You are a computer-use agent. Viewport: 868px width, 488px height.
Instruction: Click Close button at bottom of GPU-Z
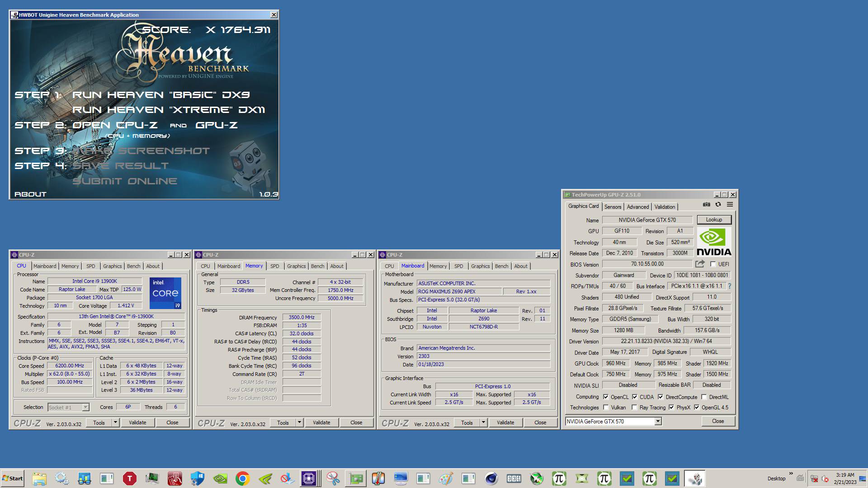pos(718,421)
